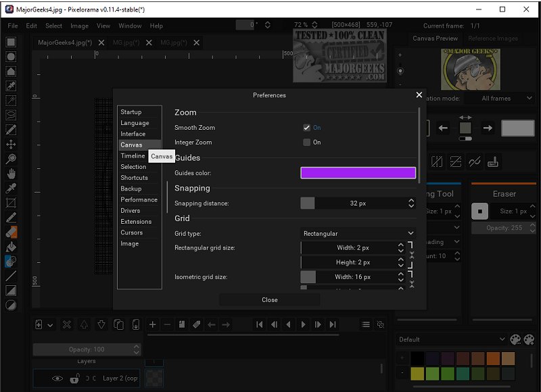The width and height of the screenshot is (541, 392).
Task: Click the Color picker eyedropper tool
Action: pyautogui.click(x=11, y=188)
